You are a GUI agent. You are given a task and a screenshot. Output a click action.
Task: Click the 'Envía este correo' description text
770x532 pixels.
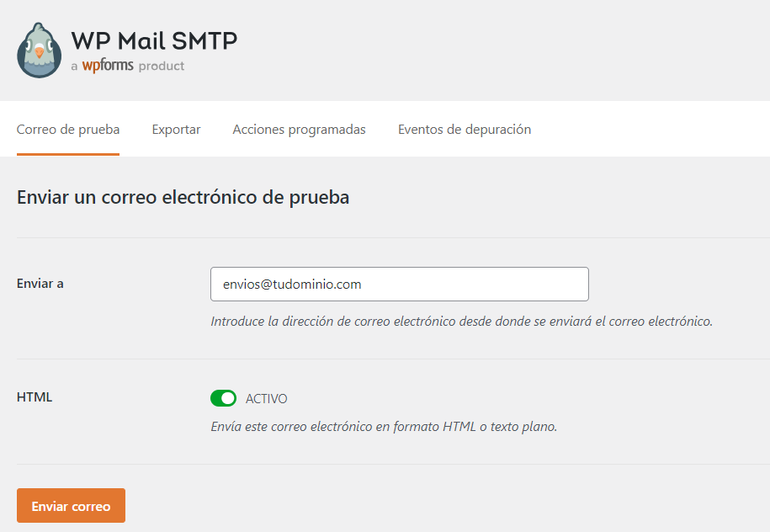tap(384, 427)
